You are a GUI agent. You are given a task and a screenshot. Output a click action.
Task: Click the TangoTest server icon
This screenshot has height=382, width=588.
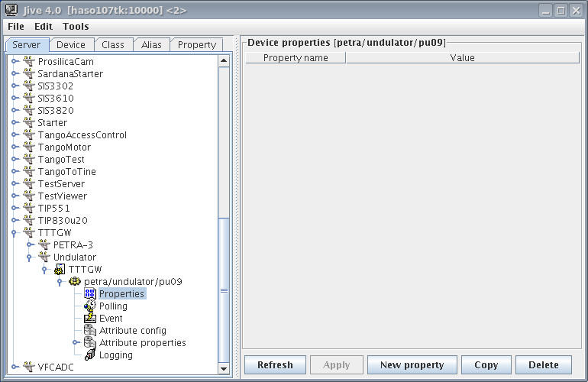29,159
